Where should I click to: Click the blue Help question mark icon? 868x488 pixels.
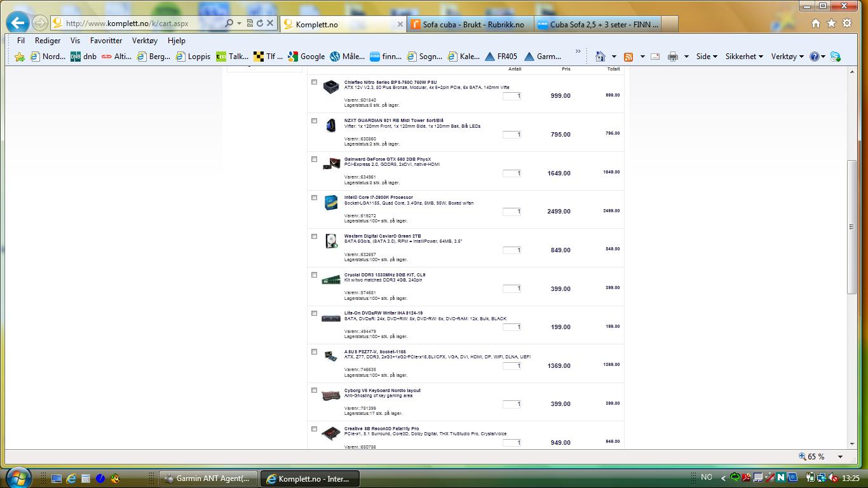coord(814,57)
